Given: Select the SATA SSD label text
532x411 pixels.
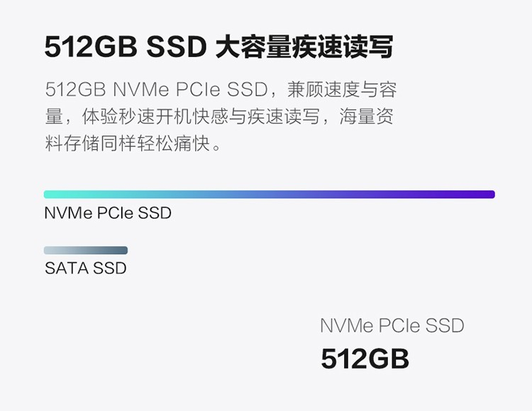Looking at the screenshot, I should [86, 268].
